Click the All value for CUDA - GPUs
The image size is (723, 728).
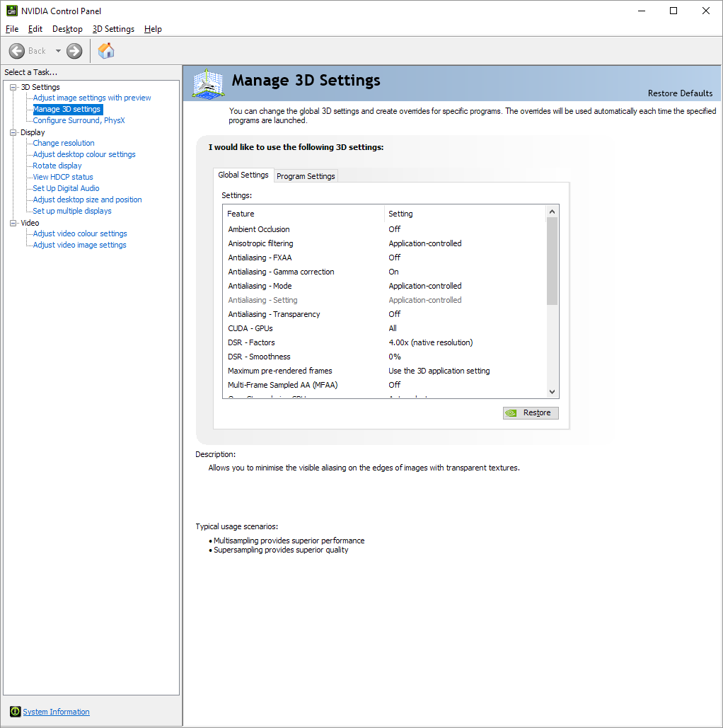click(393, 328)
